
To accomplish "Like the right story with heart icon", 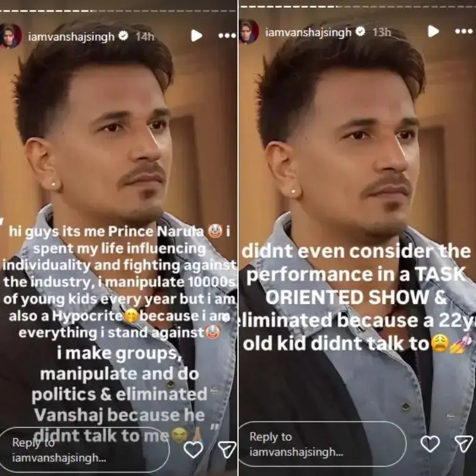I will [430, 443].
